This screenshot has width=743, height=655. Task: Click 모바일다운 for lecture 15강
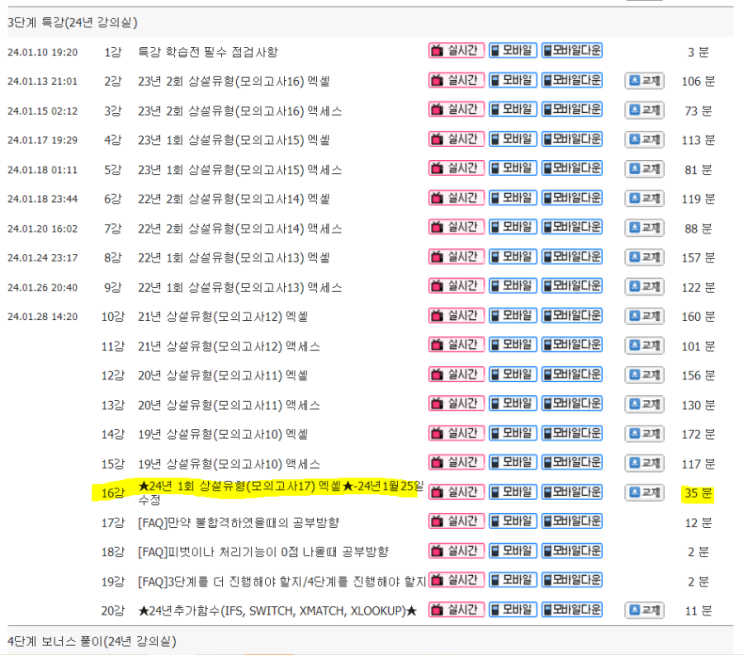pos(572,462)
